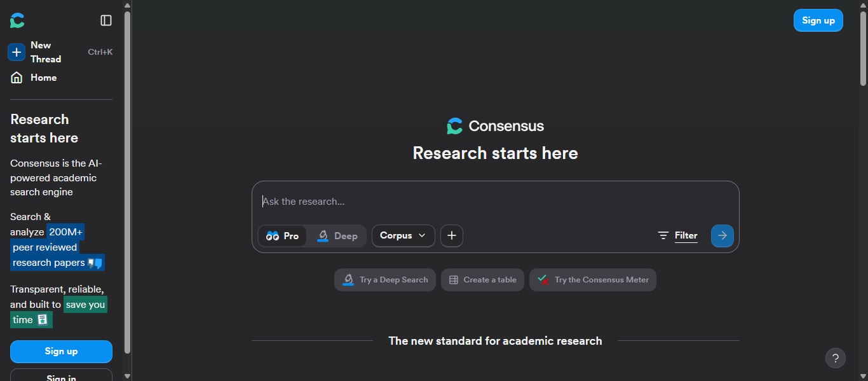This screenshot has width=868, height=381.
Task: Collapse the sidebar panel
Action: tap(105, 20)
